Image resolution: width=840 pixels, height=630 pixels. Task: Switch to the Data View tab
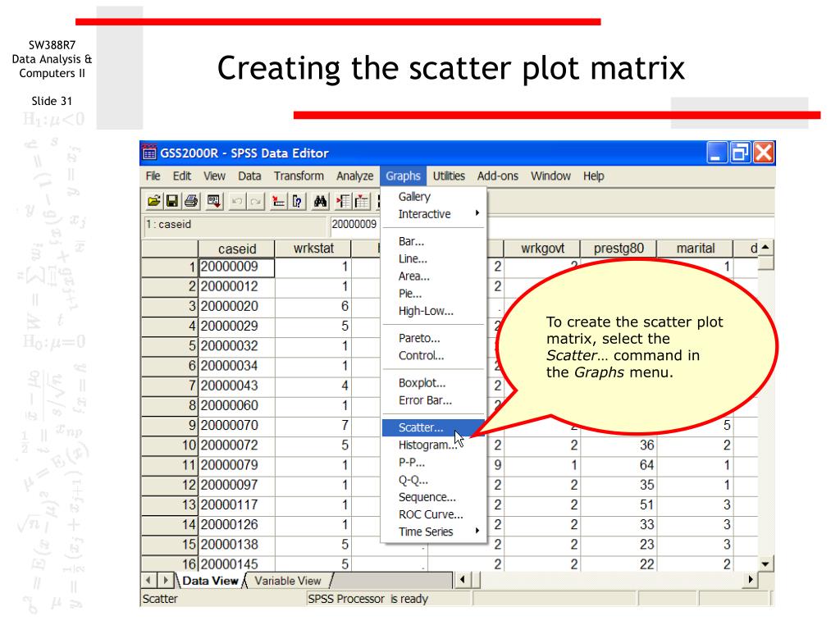[210, 581]
